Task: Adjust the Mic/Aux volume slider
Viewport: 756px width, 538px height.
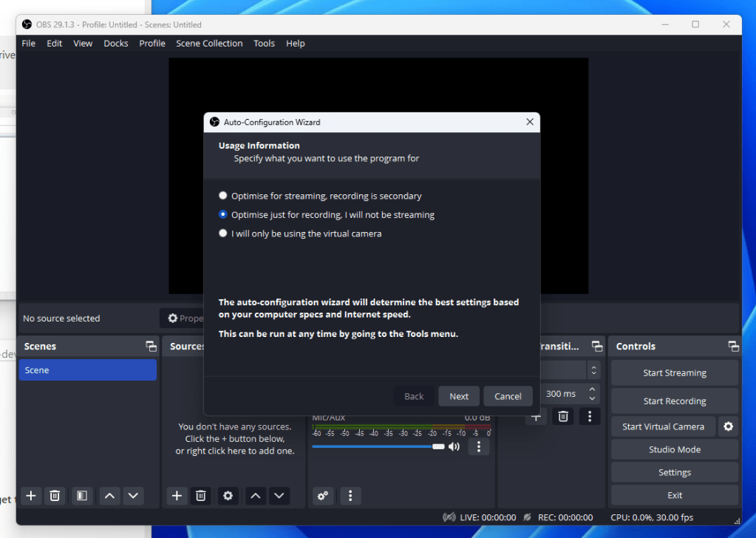Action: coord(378,446)
